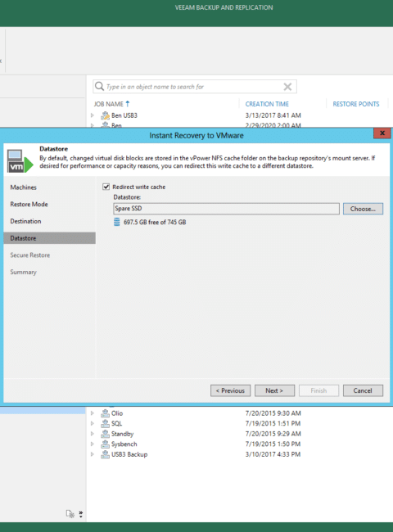Uncheck the Redirect write cache checkbox

pos(106,187)
